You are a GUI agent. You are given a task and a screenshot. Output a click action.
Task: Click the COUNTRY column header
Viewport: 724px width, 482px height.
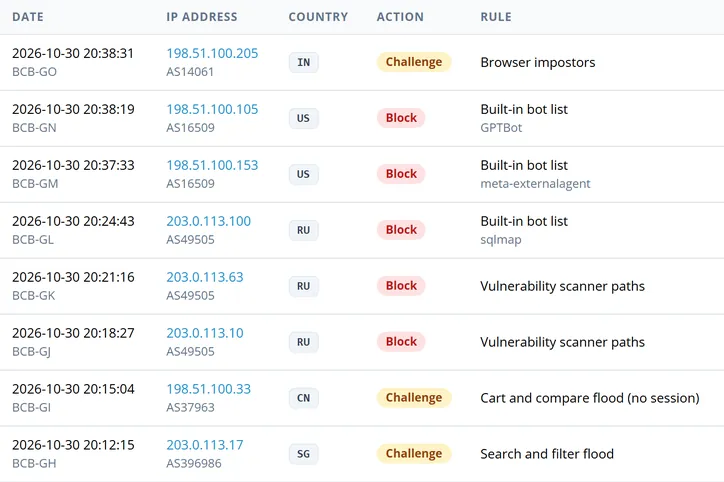(318, 17)
